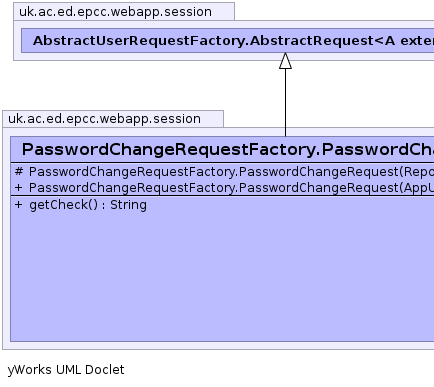
Task: Select the getCheck() method entry
Action: [x=81, y=205]
